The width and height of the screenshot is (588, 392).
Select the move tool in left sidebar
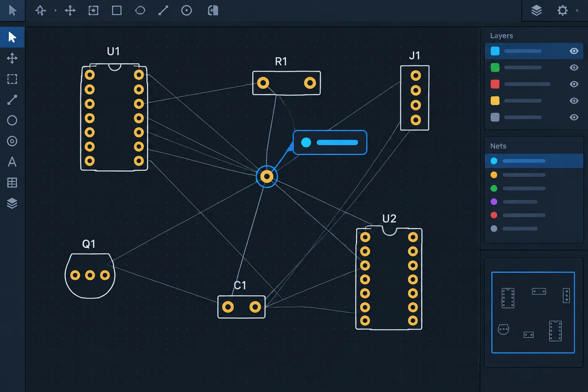click(x=12, y=58)
